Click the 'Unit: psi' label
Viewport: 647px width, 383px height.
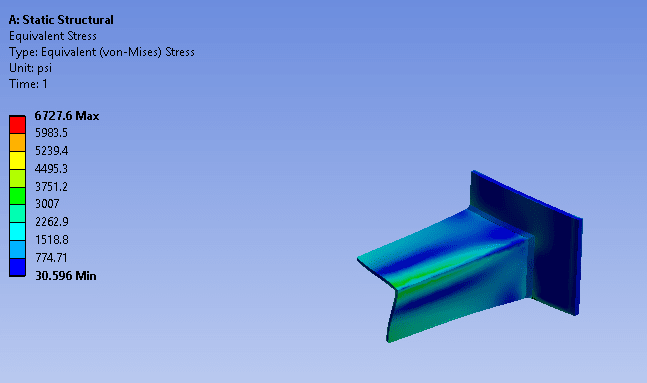click(x=30, y=68)
